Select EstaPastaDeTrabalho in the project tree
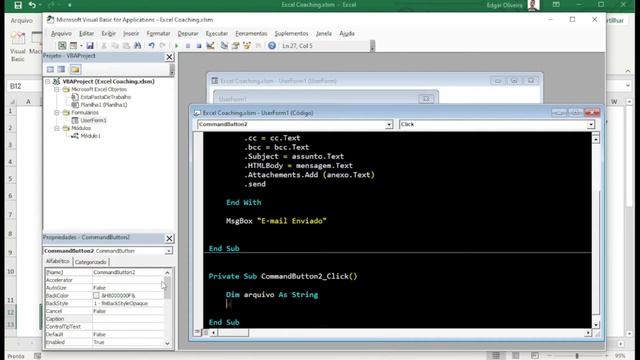This screenshot has height=360, width=640. (105, 97)
